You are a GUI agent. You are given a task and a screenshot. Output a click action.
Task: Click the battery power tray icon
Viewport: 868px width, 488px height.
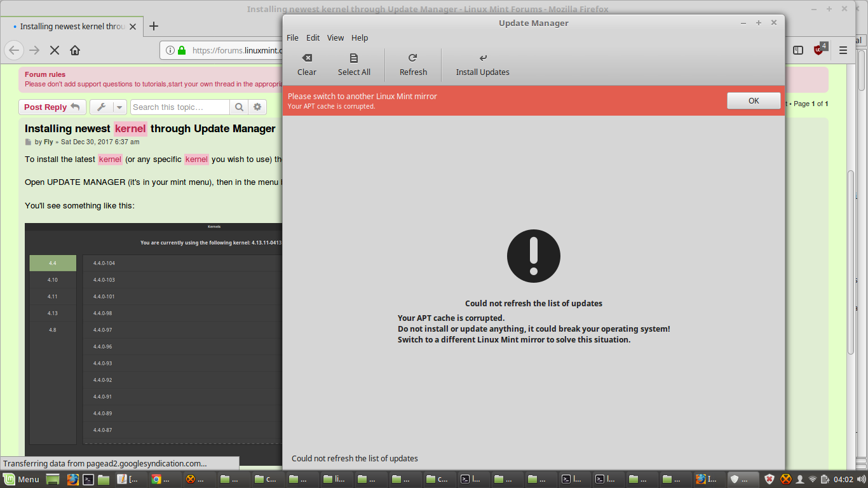[x=825, y=479]
